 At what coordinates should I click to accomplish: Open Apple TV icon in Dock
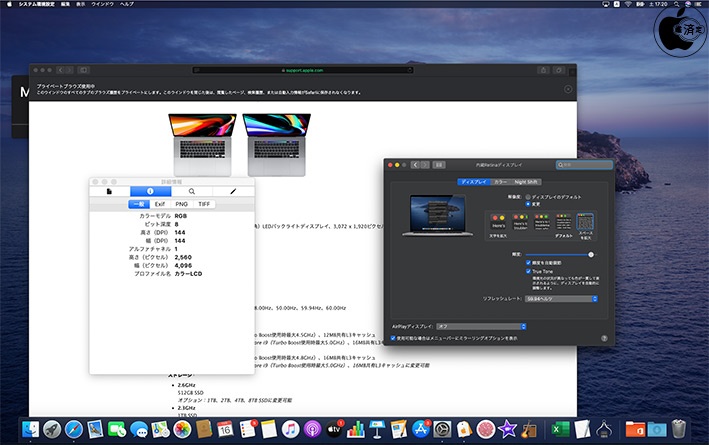pyautogui.click(x=334, y=429)
